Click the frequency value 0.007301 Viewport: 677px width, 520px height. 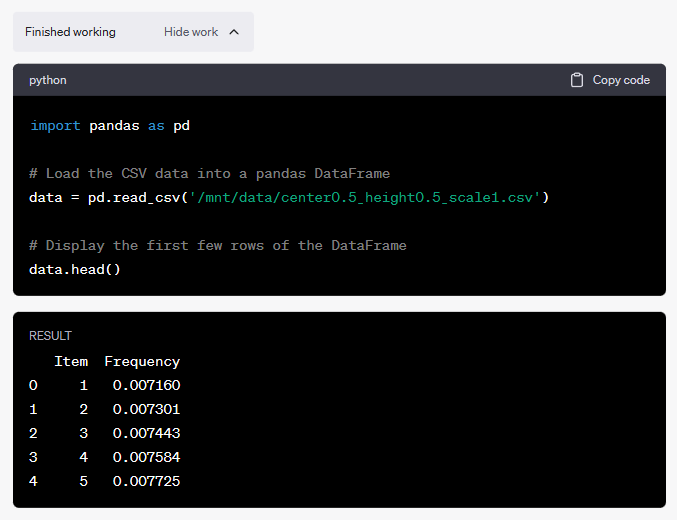point(146,409)
